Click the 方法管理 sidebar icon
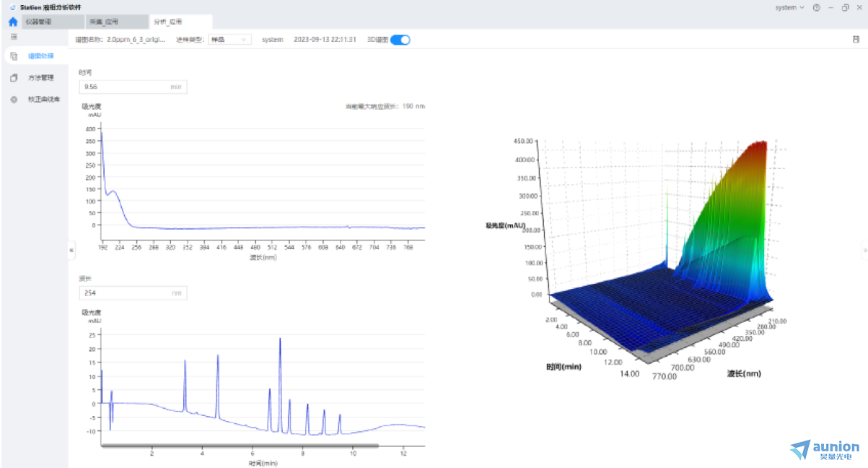This screenshot has width=868, height=468. tap(14, 78)
